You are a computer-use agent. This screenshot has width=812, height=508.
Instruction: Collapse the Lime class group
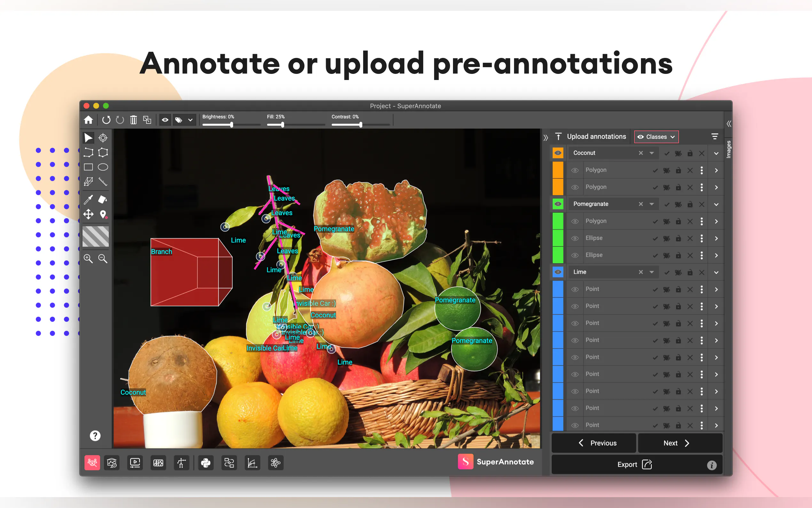[716, 272]
